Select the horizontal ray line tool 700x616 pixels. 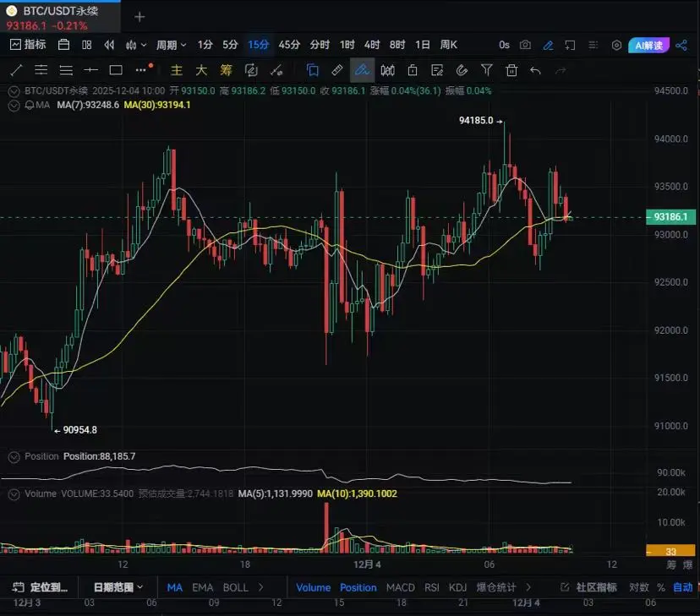(x=90, y=70)
